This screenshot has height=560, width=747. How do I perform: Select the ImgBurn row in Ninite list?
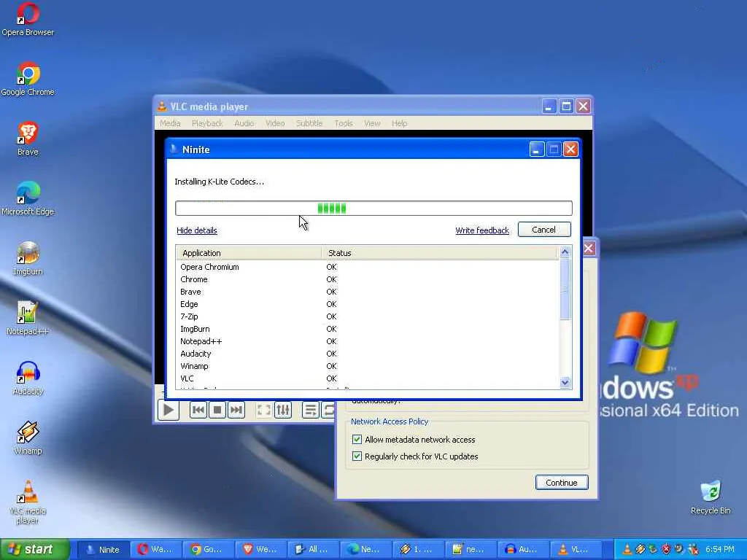[368, 329]
